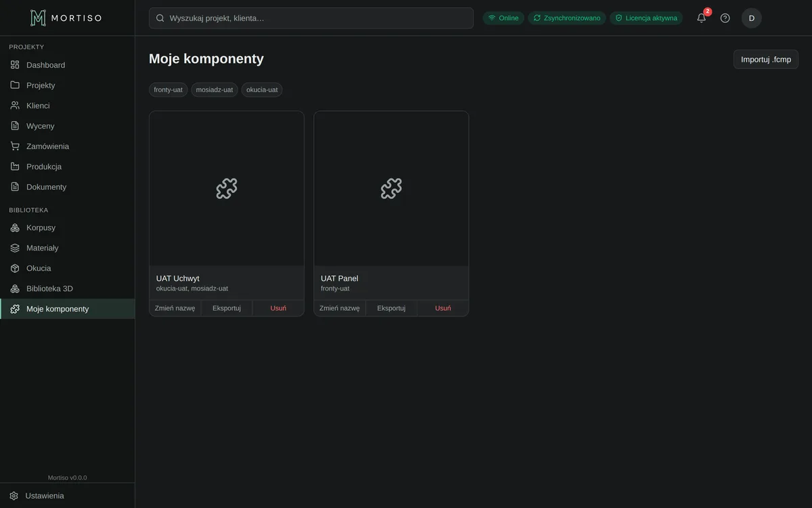Toggle the okucia-uat tag filter
Screen dimensions: 812x508
pos(262,90)
